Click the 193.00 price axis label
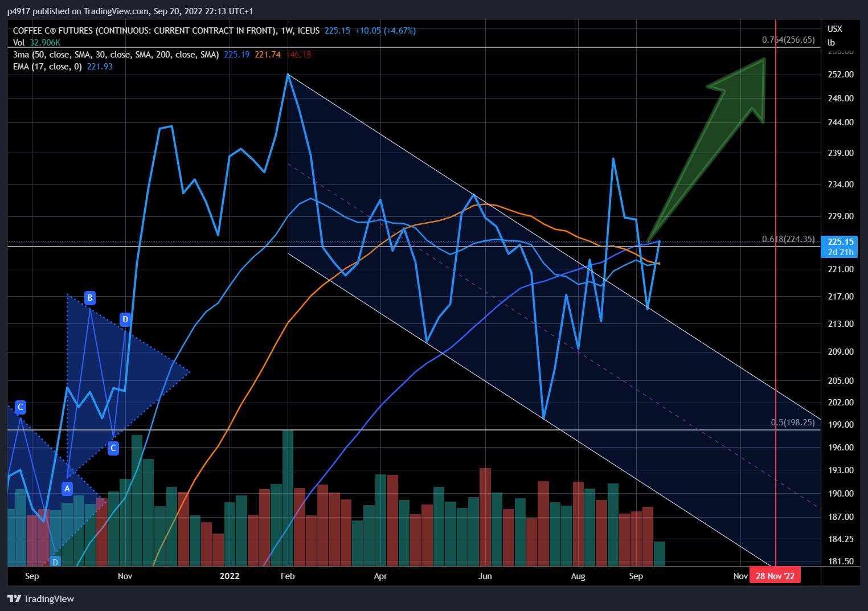 841,470
